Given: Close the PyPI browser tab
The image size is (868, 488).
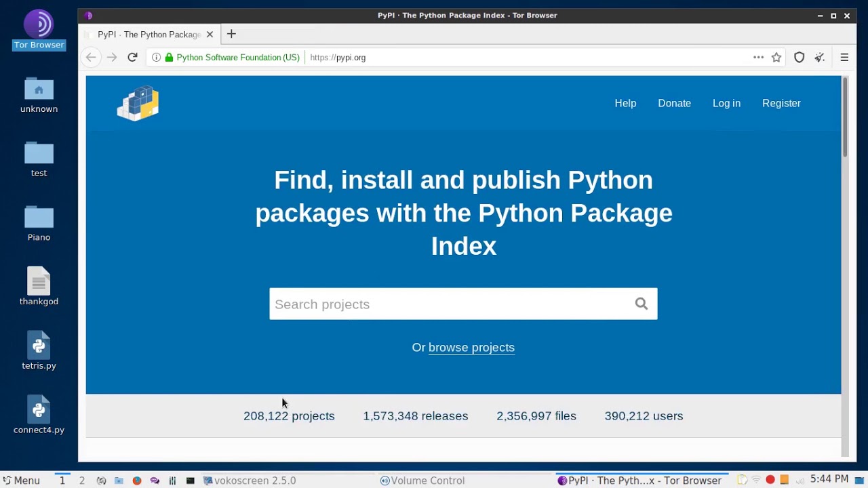Looking at the screenshot, I should pyautogui.click(x=210, y=35).
